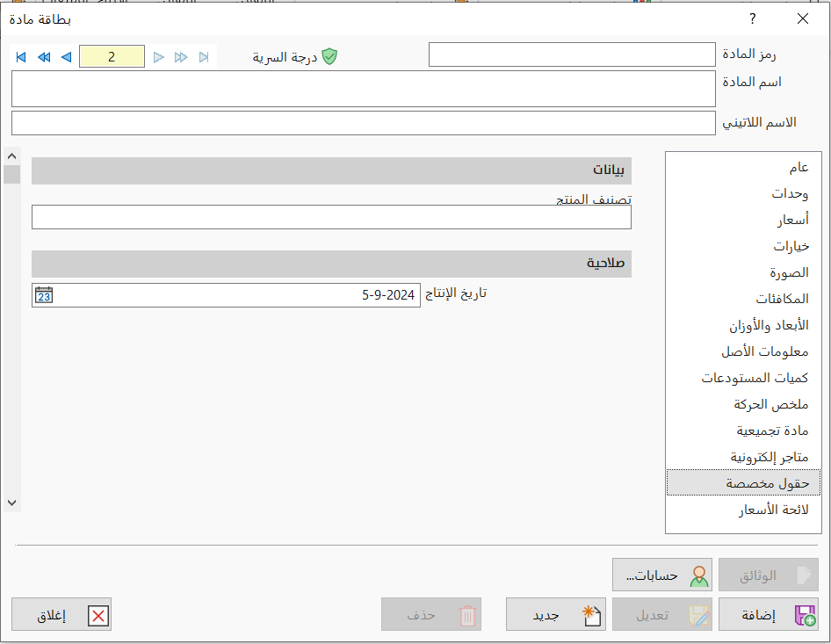The image size is (831, 644).
Task: Open الأبعاد والأوزان section
Action: [x=743, y=325]
